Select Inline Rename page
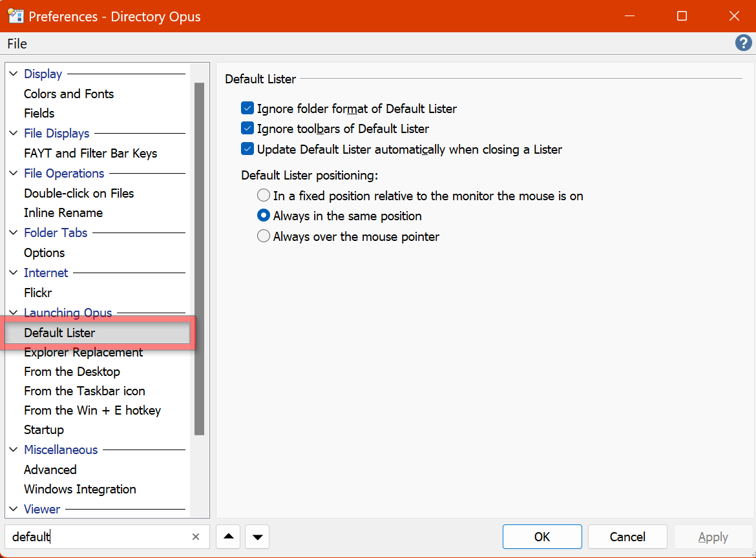 (63, 212)
